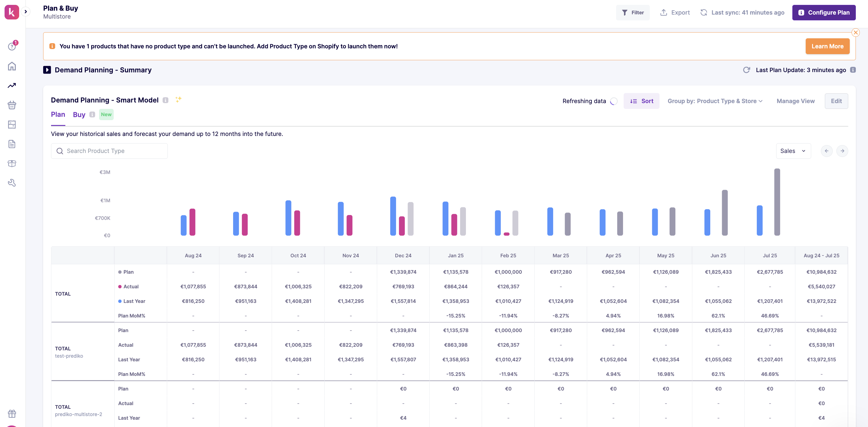
Task: Click the Sort button
Action: tap(641, 101)
